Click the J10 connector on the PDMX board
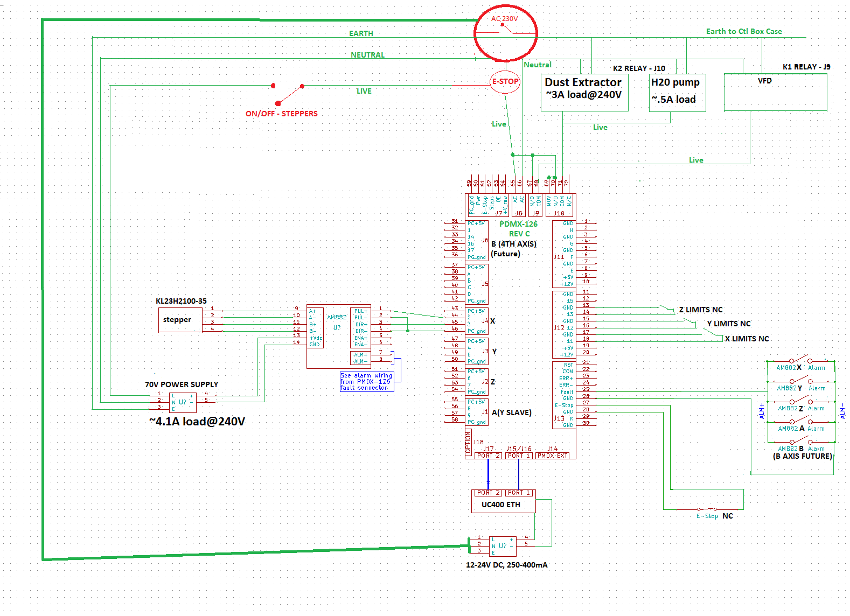Image resolution: width=850 pixels, height=616 pixels. tap(560, 205)
